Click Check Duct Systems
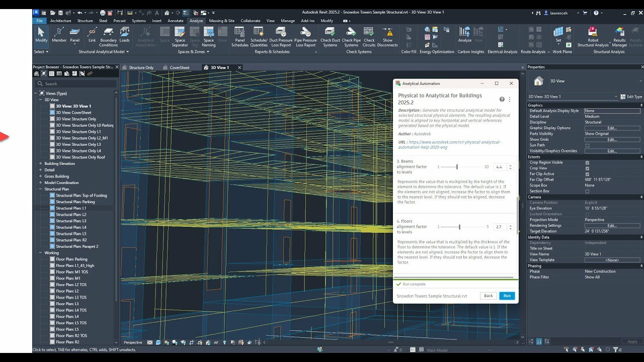This screenshot has width=644, height=362. click(330, 37)
